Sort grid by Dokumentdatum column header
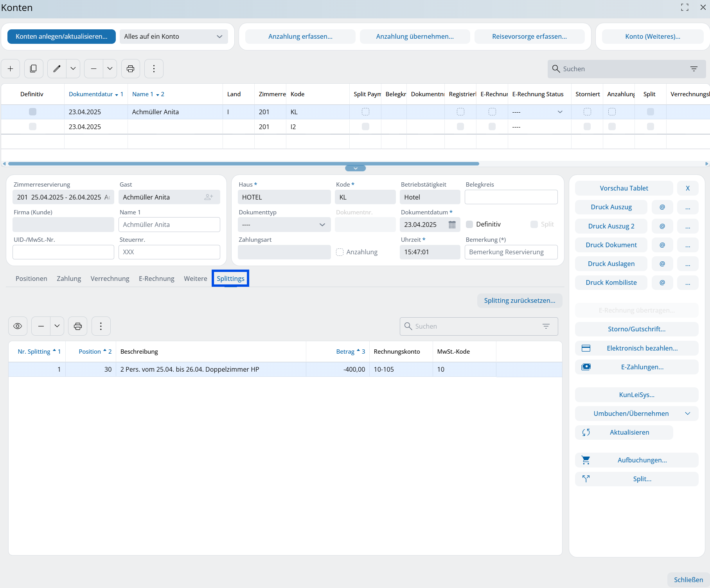 pyautogui.click(x=96, y=94)
